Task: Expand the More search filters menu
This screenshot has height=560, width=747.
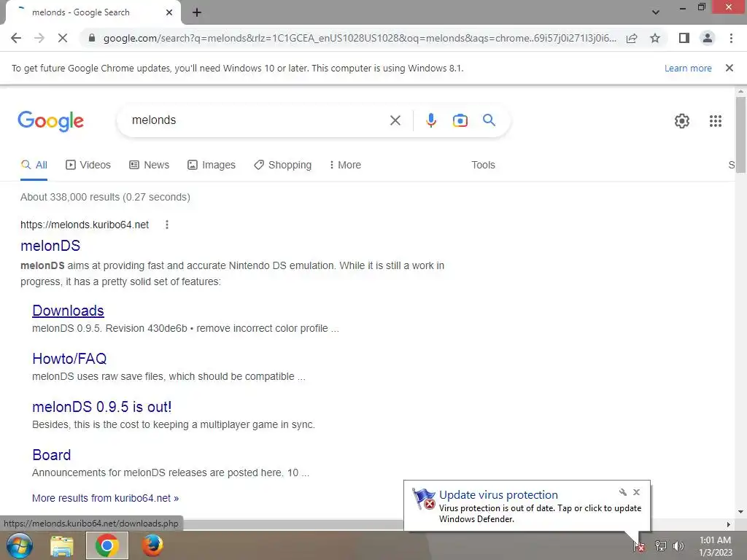Action: pos(345,165)
